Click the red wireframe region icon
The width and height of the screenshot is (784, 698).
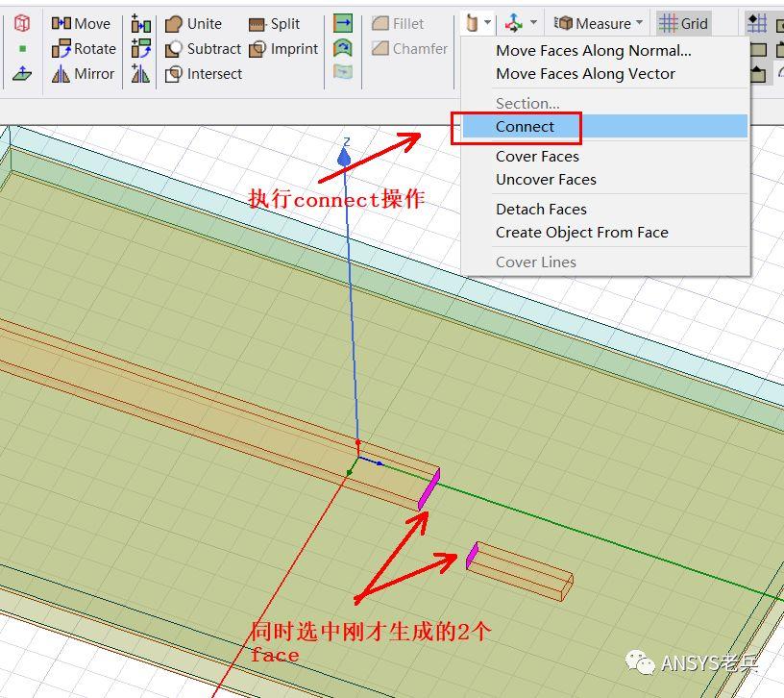click(x=21, y=23)
